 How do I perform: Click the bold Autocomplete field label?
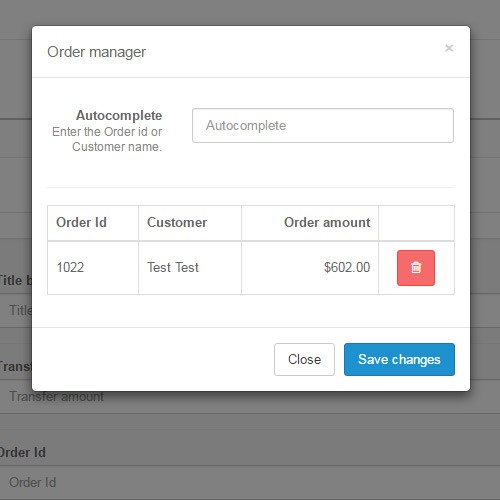(119, 116)
